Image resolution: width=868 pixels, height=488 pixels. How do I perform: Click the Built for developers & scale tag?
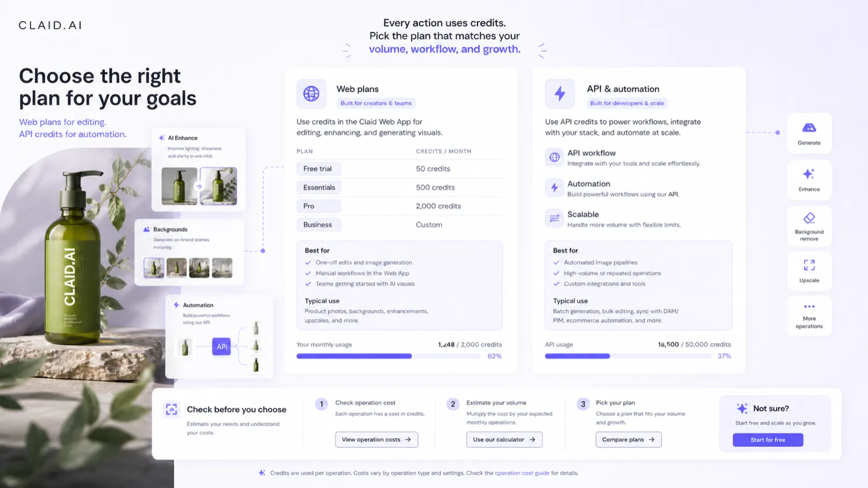tap(627, 103)
